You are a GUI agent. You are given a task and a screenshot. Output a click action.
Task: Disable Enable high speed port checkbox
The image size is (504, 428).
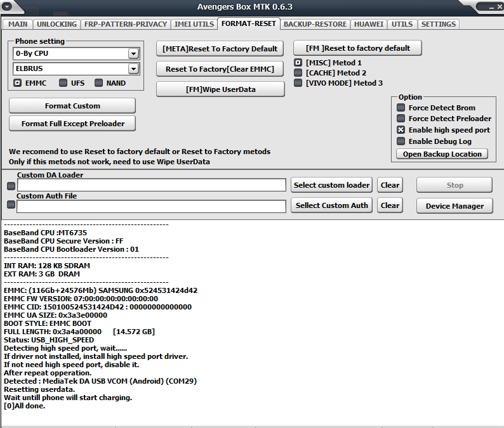pos(401,130)
